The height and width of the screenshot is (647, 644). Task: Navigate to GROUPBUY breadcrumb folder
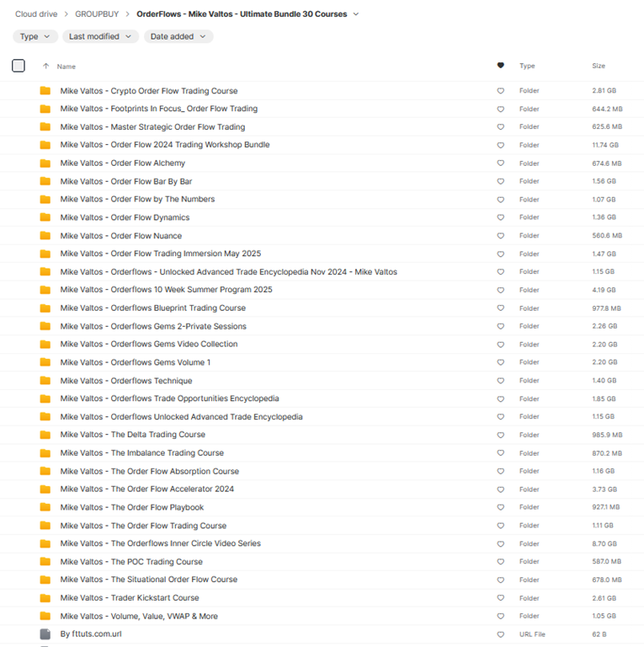coord(97,14)
